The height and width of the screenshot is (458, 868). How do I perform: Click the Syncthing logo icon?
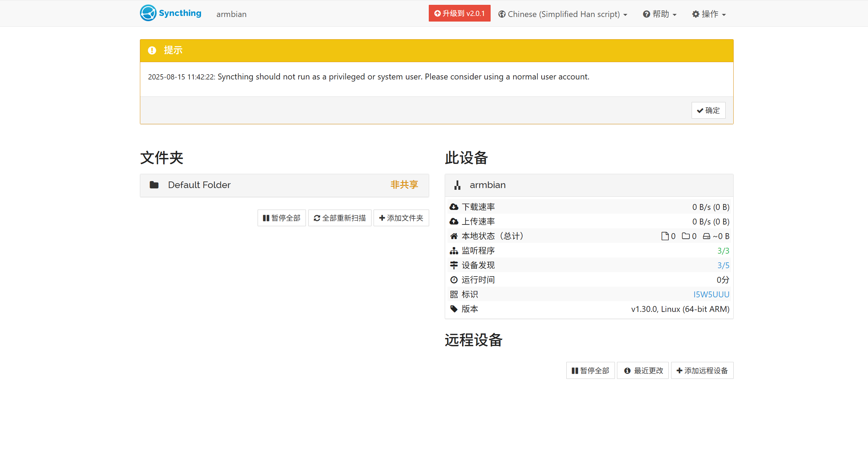[148, 13]
